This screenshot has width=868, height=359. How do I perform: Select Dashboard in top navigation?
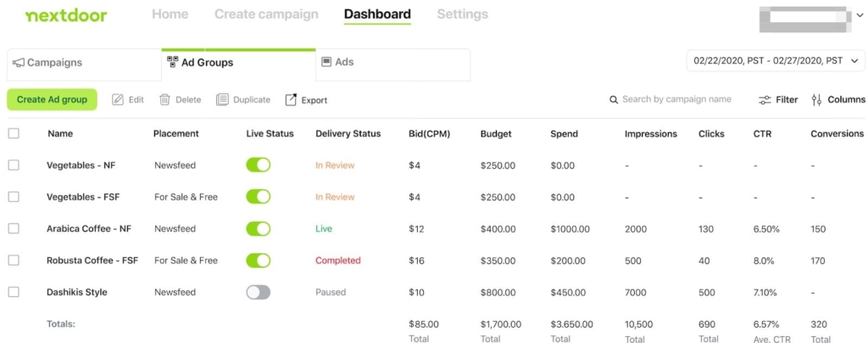click(377, 14)
